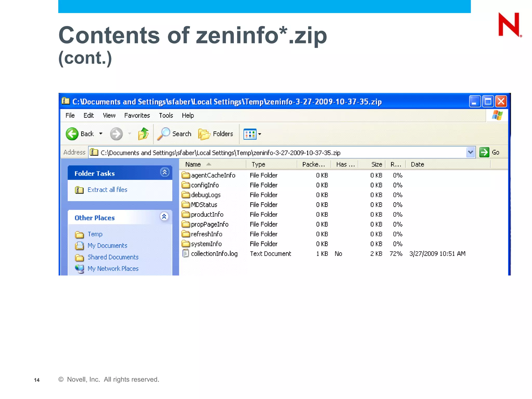Click the Extract all files zip icon

coord(79,190)
